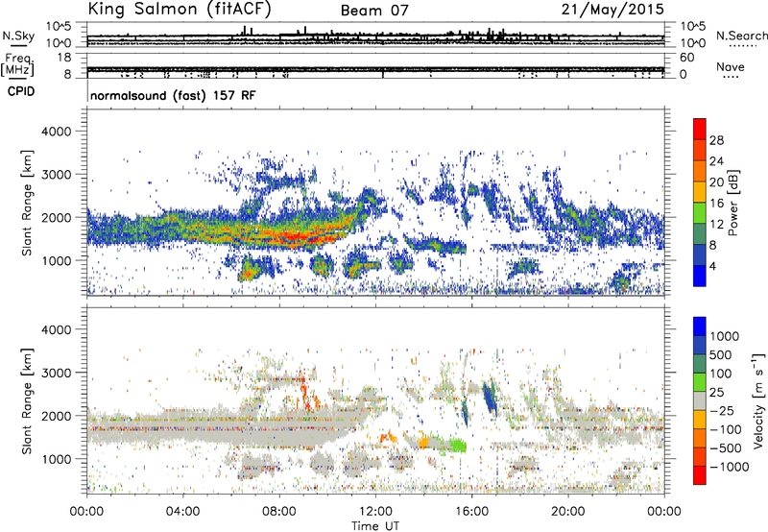Click the "24" Power colorbar value
The width and height of the screenshot is (768, 532).
click(x=716, y=161)
